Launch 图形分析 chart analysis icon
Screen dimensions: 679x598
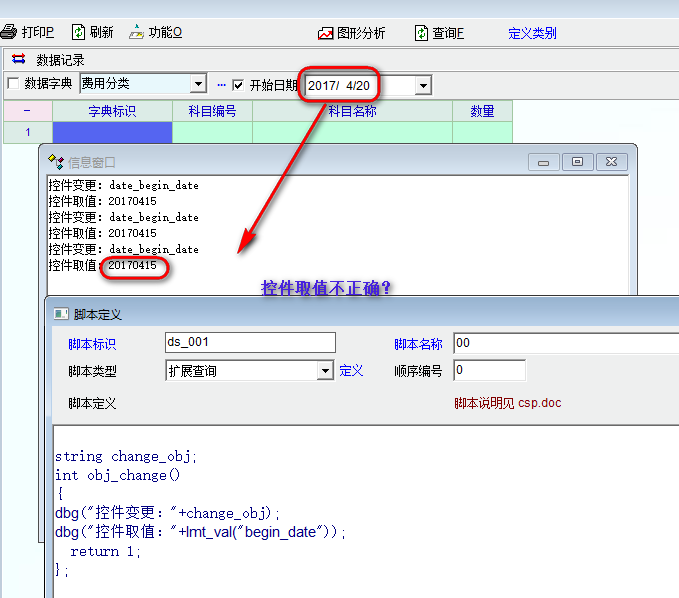[326, 33]
